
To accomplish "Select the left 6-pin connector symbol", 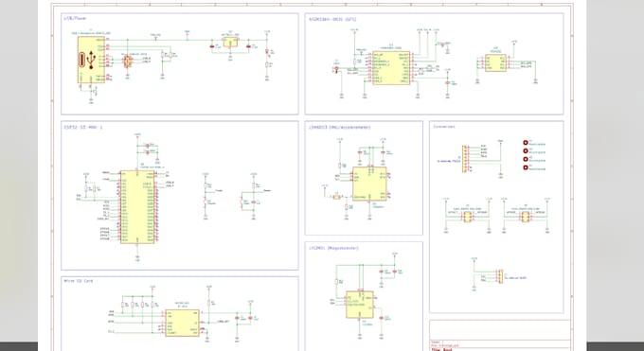I will 468,217.
